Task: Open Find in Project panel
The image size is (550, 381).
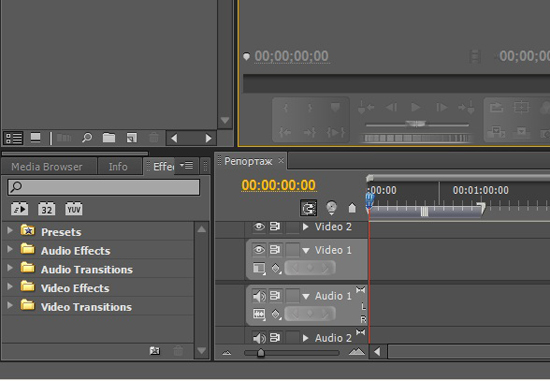Action: [87, 138]
